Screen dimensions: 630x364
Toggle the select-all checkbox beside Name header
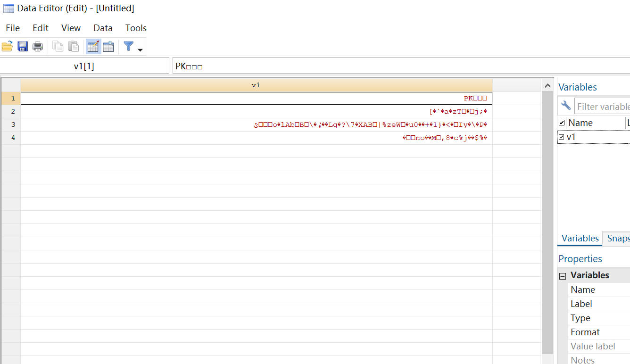pyautogui.click(x=562, y=123)
